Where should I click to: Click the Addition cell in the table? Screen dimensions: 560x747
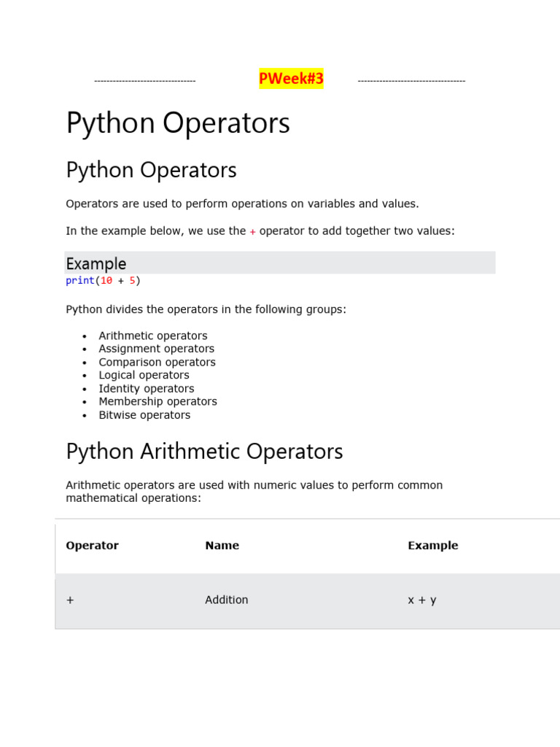pos(227,600)
